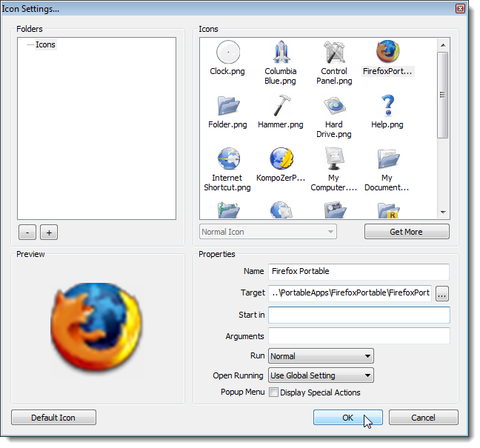This screenshot has width=480, height=448.
Task: Select the Icons folder tree item
Action: [45, 44]
